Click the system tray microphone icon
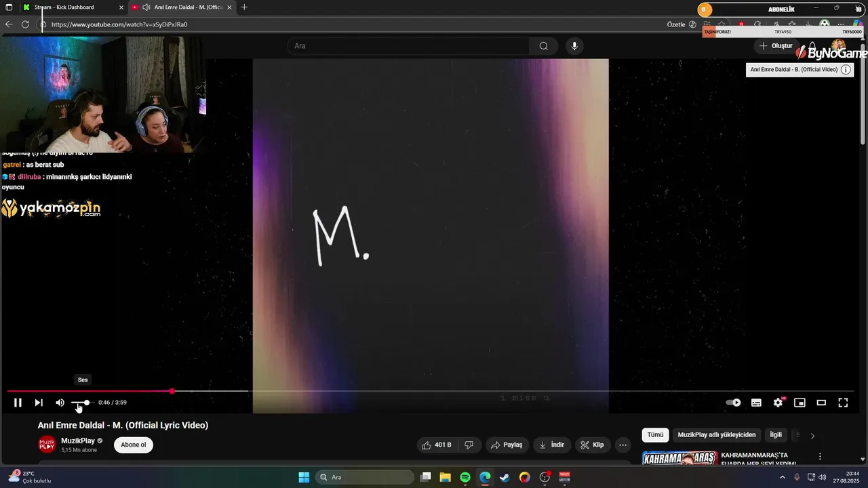868x488 pixels. pos(797,477)
